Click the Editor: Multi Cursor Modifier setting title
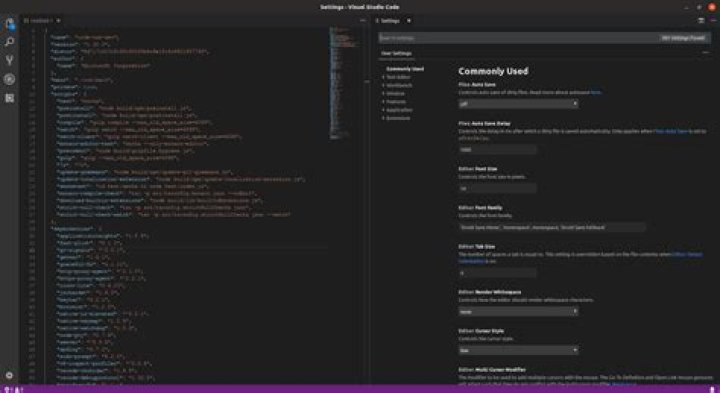The width and height of the screenshot is (720, 393). pyautogui.click(x=492, y=370)
